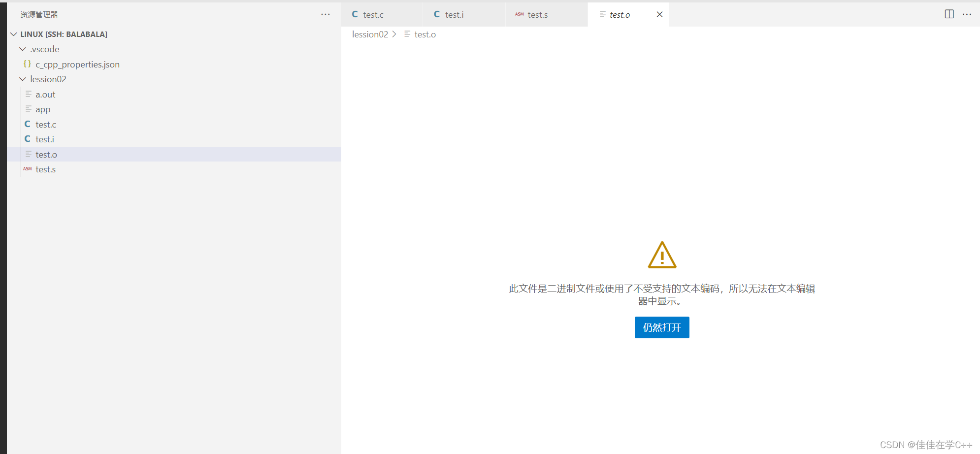The image size is (980, 454).
Task: Open the editor "..." more actions icon
Action: [967, 14]
